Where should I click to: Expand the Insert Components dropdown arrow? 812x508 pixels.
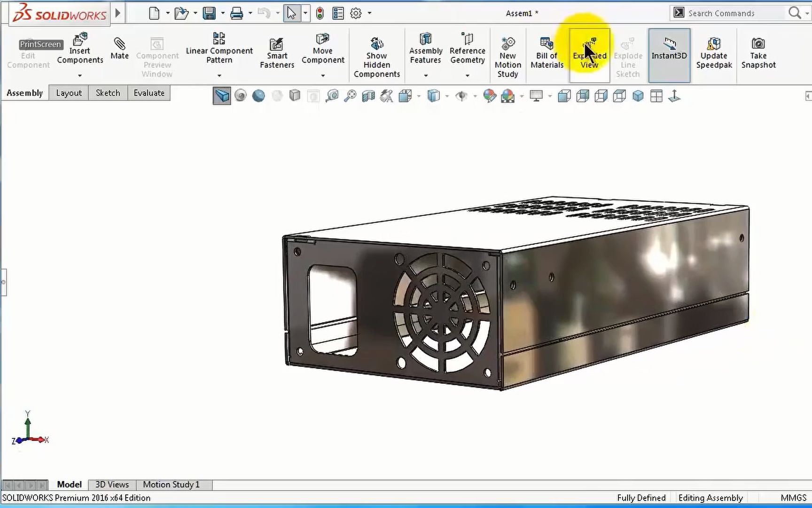coord(79,75)
